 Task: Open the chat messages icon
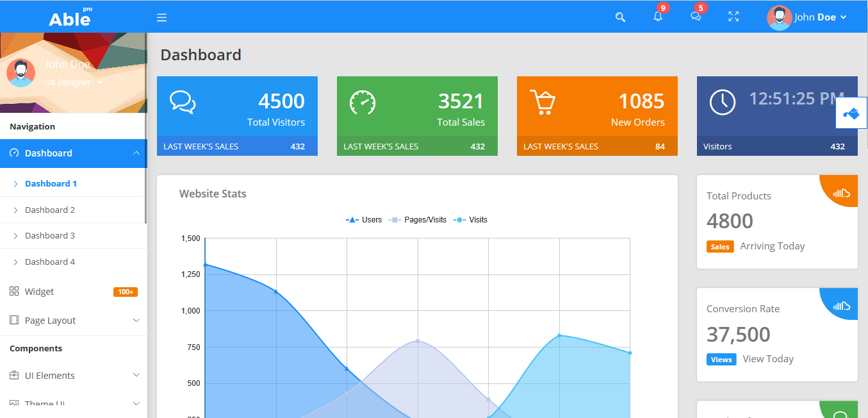point(696,17)
